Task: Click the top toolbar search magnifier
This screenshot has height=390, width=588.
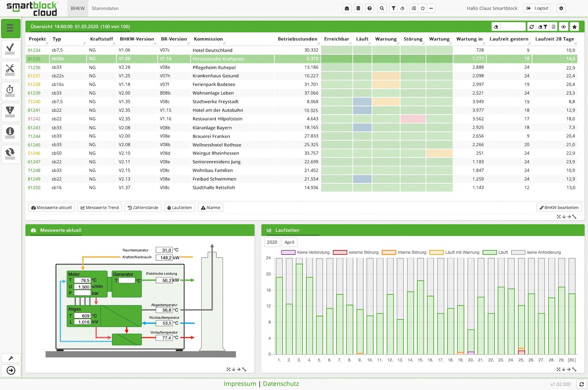Action: pos(382,8)
